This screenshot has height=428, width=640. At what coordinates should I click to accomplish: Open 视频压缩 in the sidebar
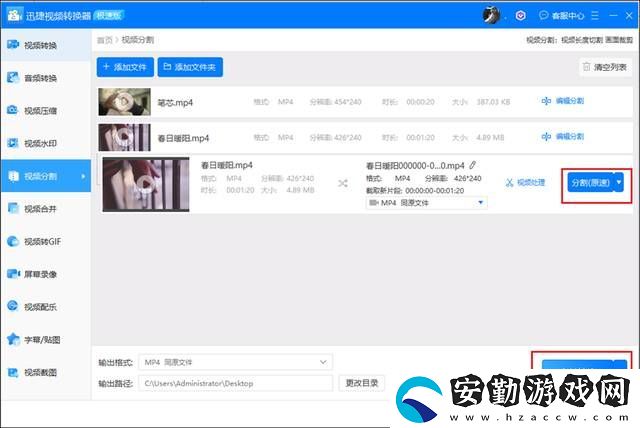(x=46, y=110)
